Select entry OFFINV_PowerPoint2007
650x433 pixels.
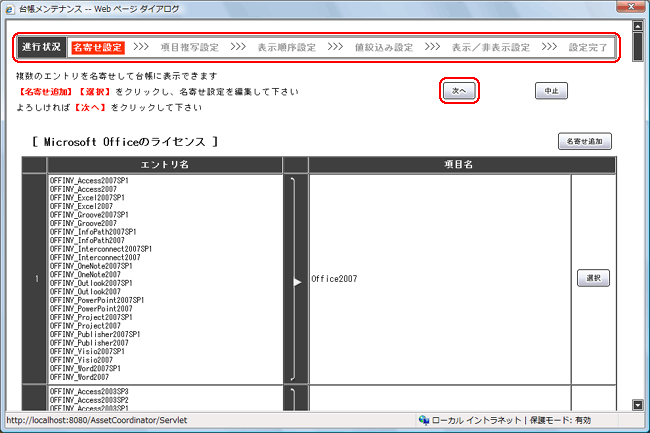pyautogui.click(x=91, y=309)
